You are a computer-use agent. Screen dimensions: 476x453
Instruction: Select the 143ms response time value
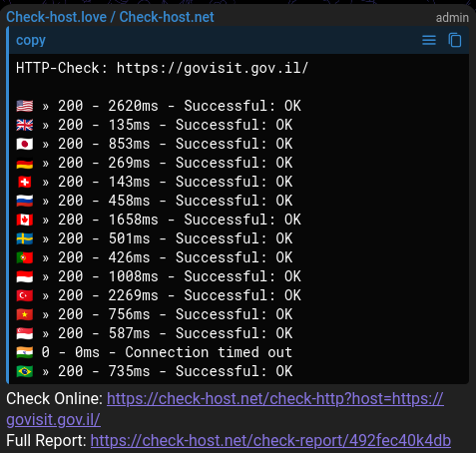pos(129,182)
